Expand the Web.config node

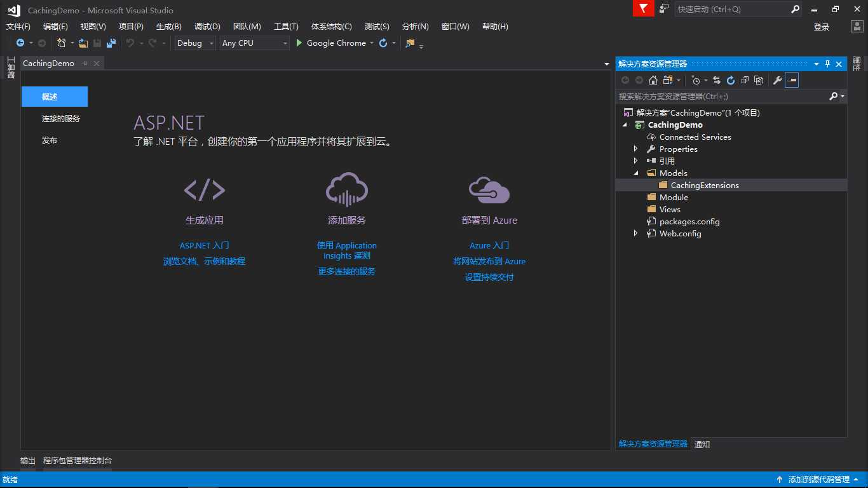(x=635, y=233)
